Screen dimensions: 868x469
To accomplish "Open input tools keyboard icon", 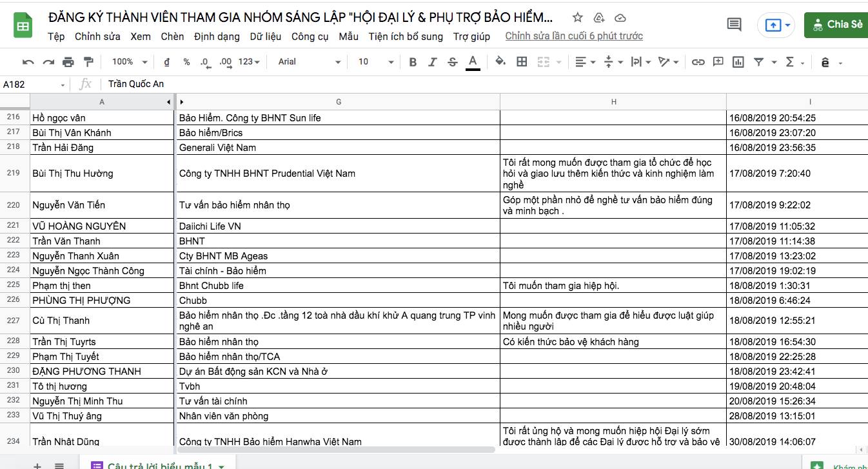I will click(825, 63).
